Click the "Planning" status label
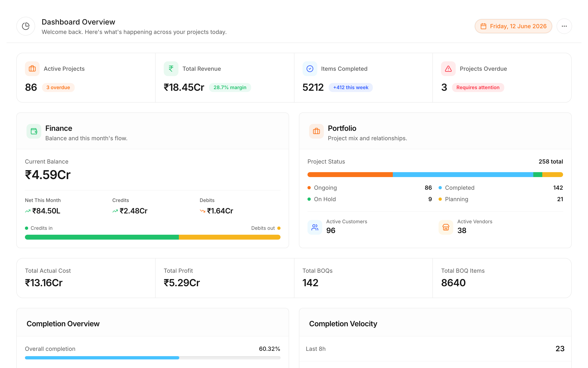588x368 pixels. coord(456,199)
